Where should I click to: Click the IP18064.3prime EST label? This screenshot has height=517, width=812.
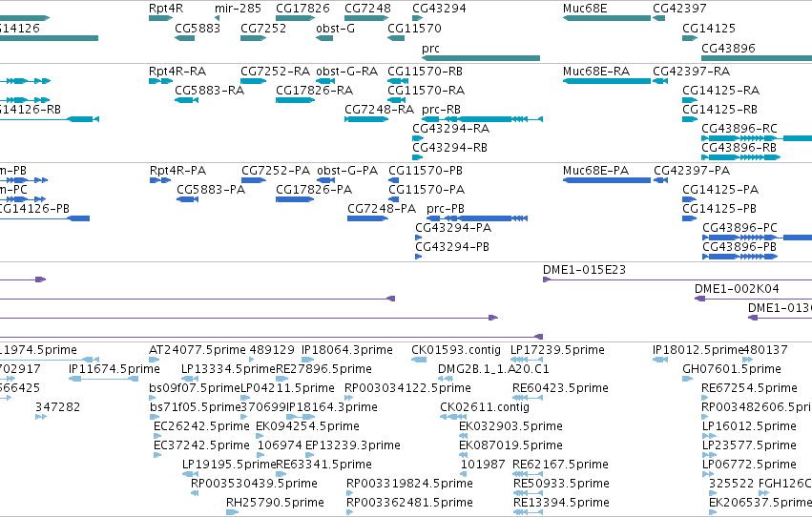pos(347,350)
